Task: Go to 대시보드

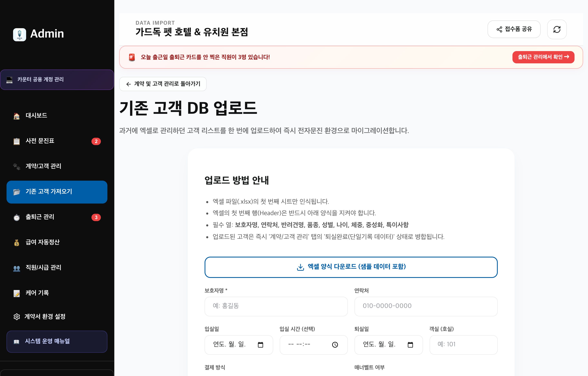Action: point(57,115)
